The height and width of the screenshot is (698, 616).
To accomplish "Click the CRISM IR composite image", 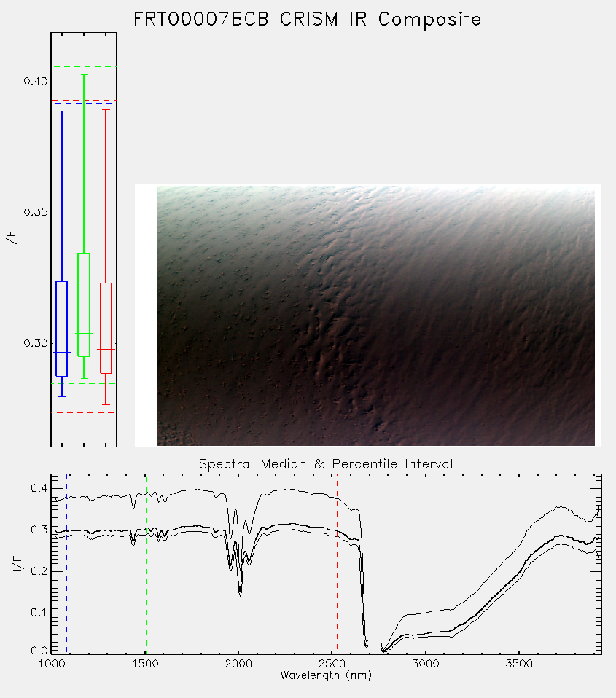I will (x=376, y=315).
